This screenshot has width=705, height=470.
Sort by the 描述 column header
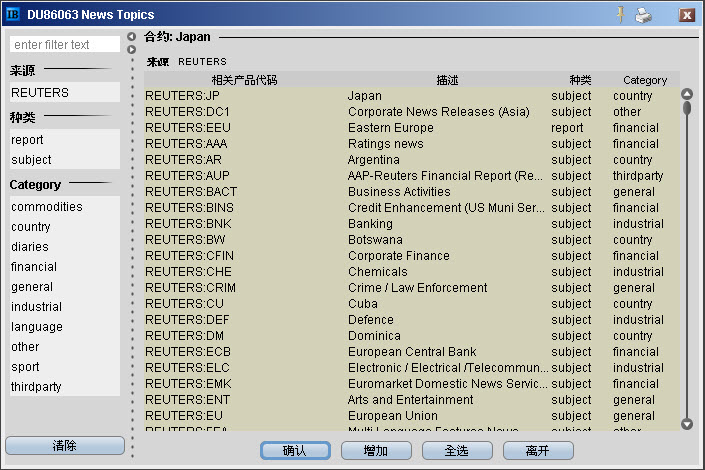[447, 80]
